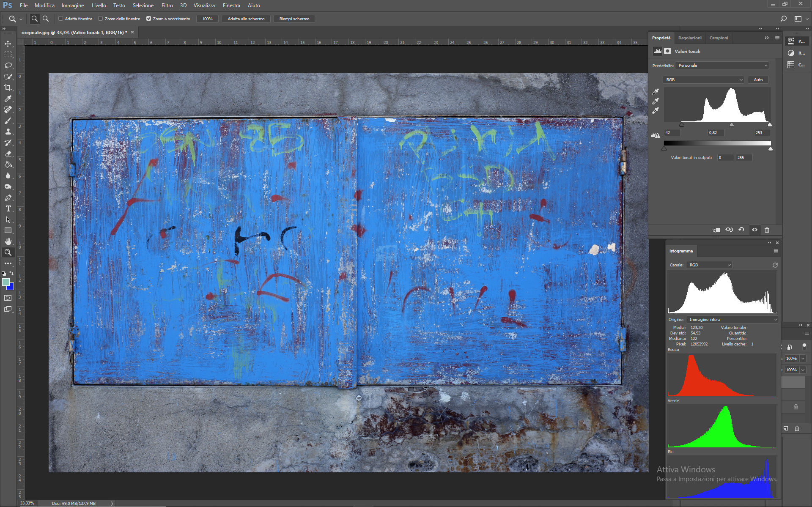Select the Type tool
812x507 pixels.
(x=8, y=208)
